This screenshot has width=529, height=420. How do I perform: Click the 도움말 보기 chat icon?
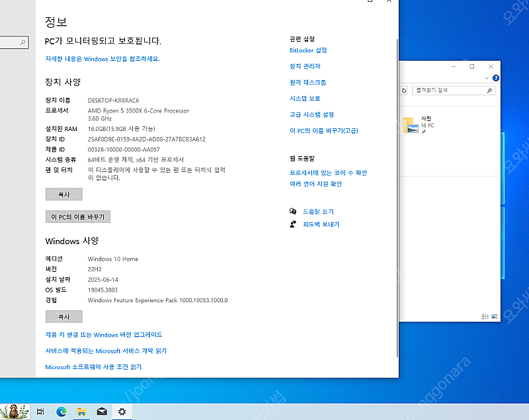click(x=293, y=211)
